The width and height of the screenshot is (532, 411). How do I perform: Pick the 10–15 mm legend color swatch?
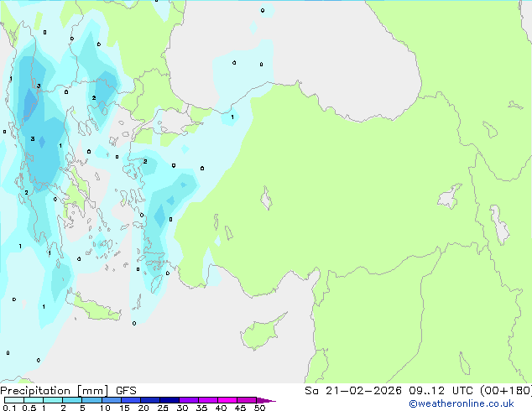point(111,400)
